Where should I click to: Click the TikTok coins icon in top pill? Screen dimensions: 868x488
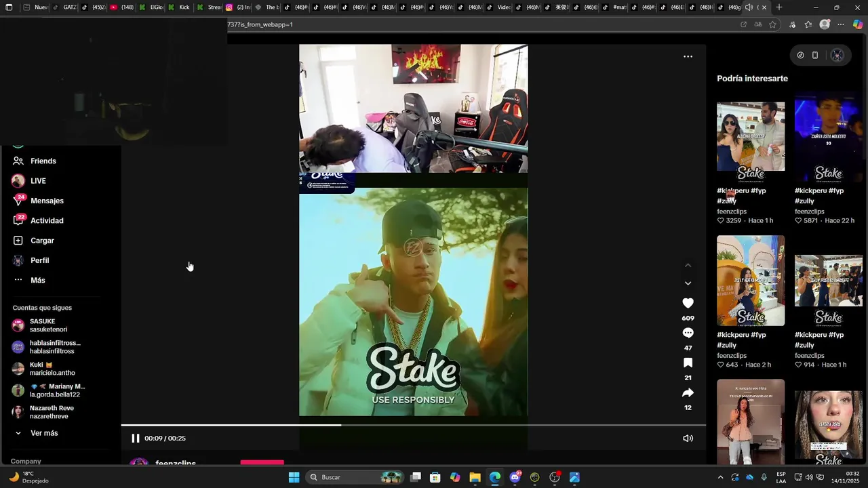pos(800,56)
